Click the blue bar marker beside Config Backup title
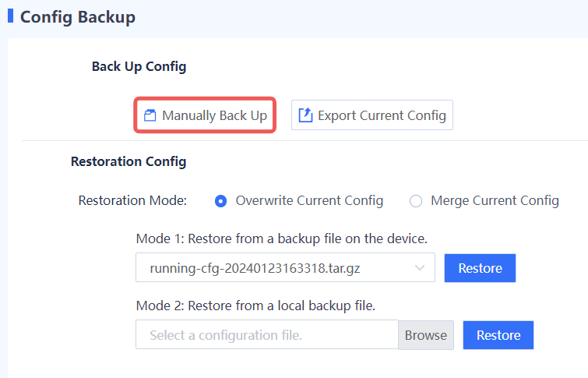 pyautogui.click(x=10, y=16)
